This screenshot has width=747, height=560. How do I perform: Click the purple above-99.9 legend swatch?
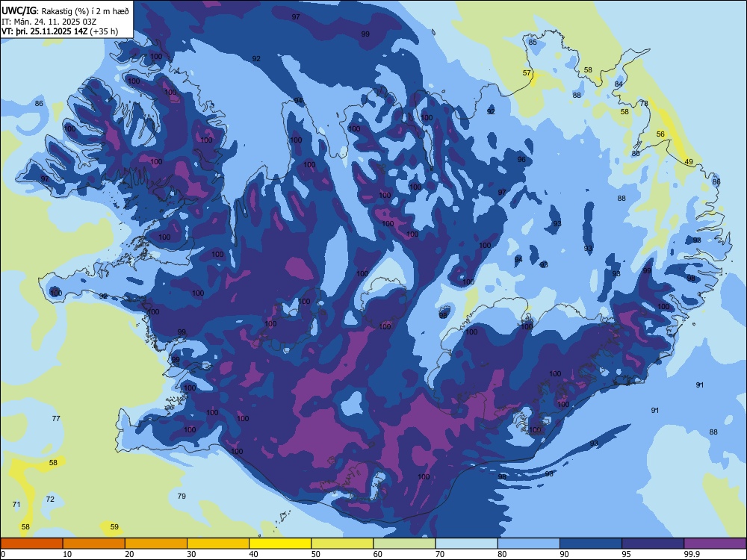[715, 544]
